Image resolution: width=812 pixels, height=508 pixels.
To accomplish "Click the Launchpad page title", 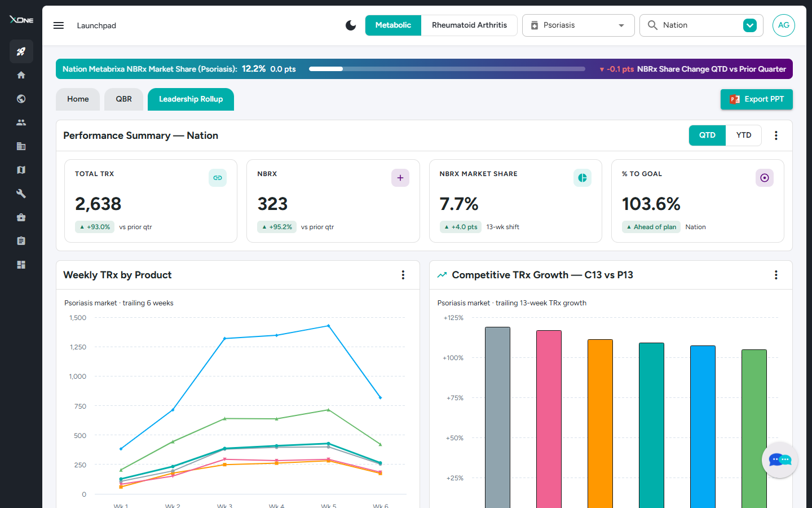I will click(96, 25).
